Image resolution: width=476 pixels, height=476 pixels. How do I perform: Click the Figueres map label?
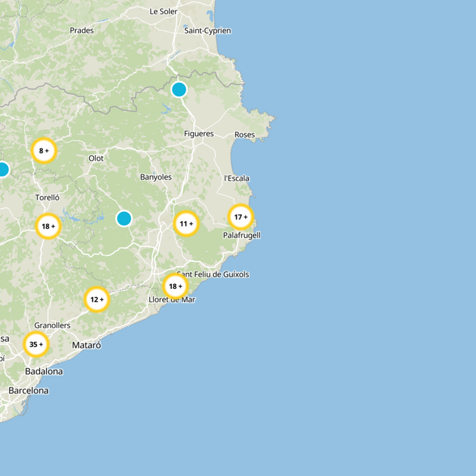[199, 134]
